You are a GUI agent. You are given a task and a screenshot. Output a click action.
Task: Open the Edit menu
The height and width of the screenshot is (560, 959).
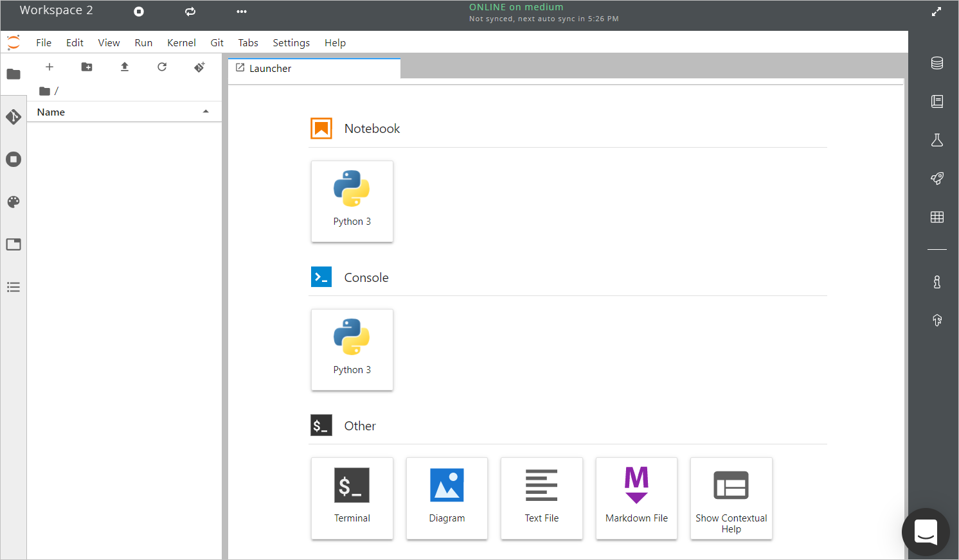tap(75, 42)
